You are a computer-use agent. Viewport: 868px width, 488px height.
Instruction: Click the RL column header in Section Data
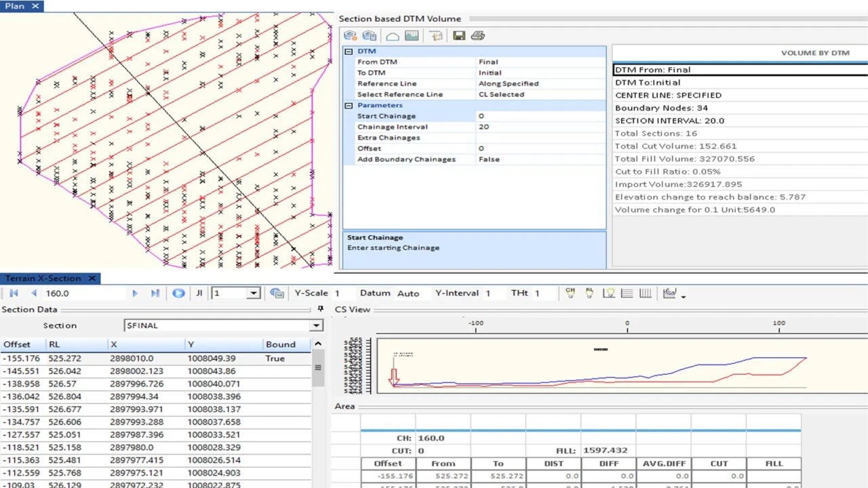[76, 344]
